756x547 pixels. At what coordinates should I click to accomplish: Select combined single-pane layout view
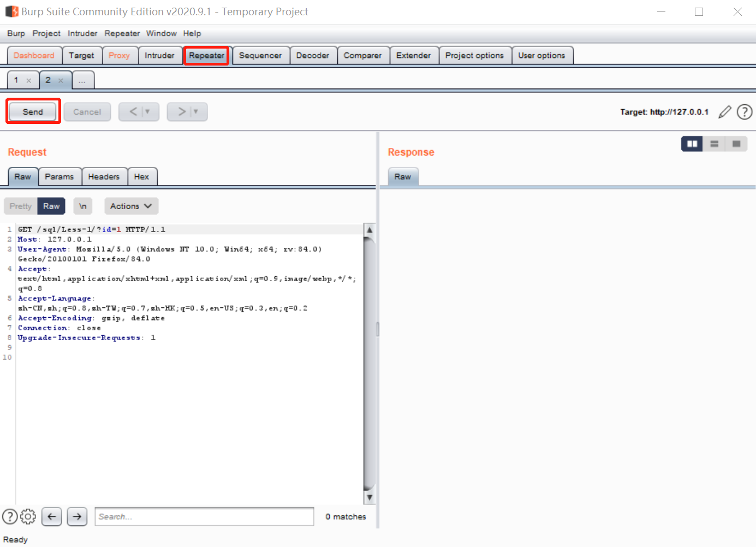(x=736, y=144)
